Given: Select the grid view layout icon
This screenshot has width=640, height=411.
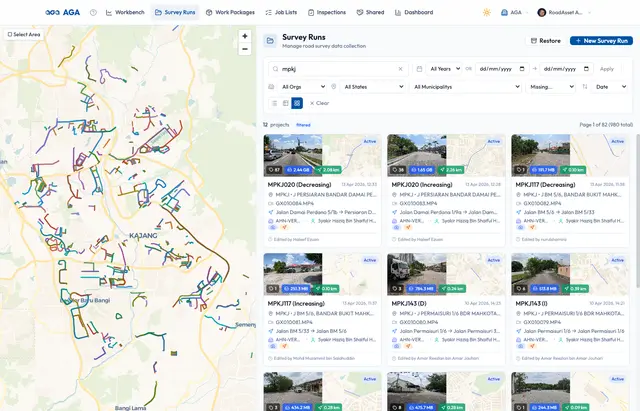Looking at the screenshot, I should [x=297, y=103].
